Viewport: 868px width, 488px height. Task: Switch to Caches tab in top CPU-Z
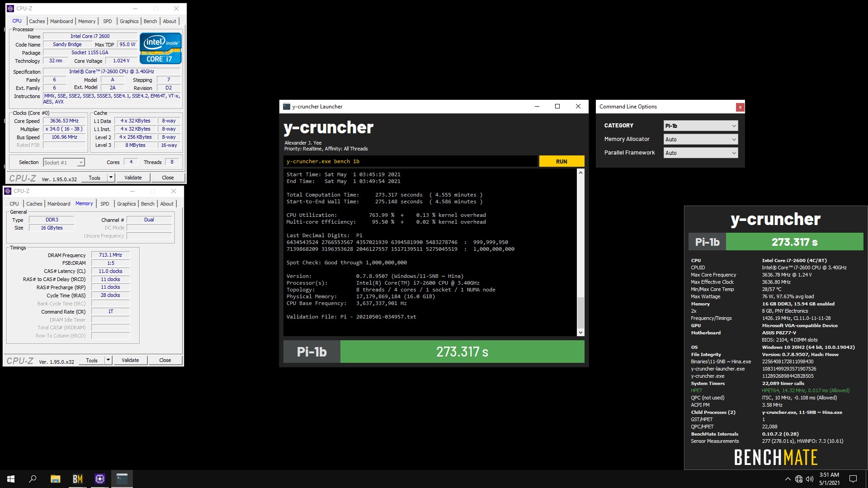37,21
